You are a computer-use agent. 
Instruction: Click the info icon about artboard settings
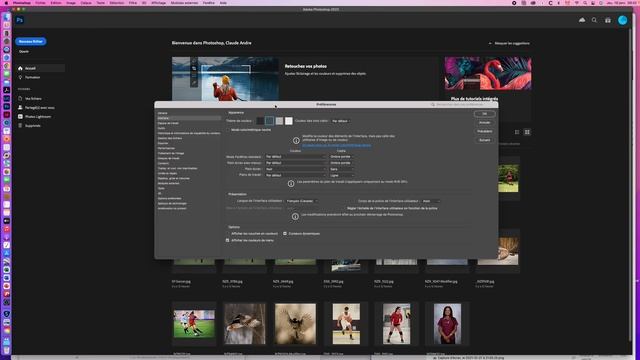291,184
